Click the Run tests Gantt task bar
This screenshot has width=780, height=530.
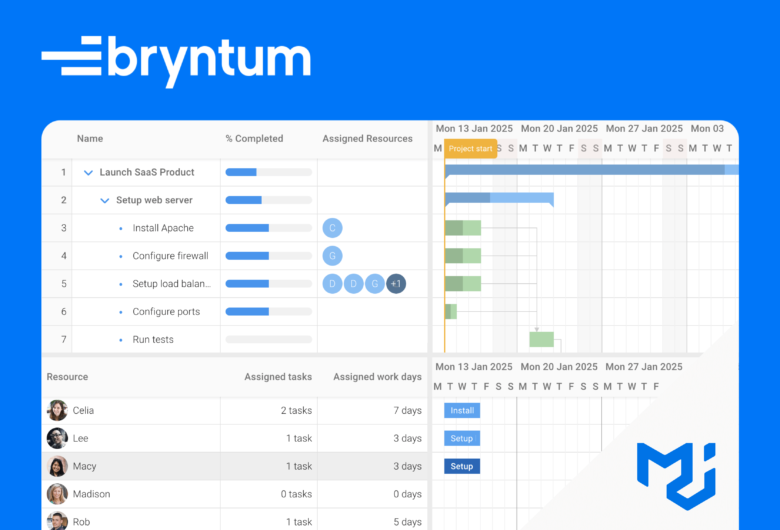pos(541,339)
